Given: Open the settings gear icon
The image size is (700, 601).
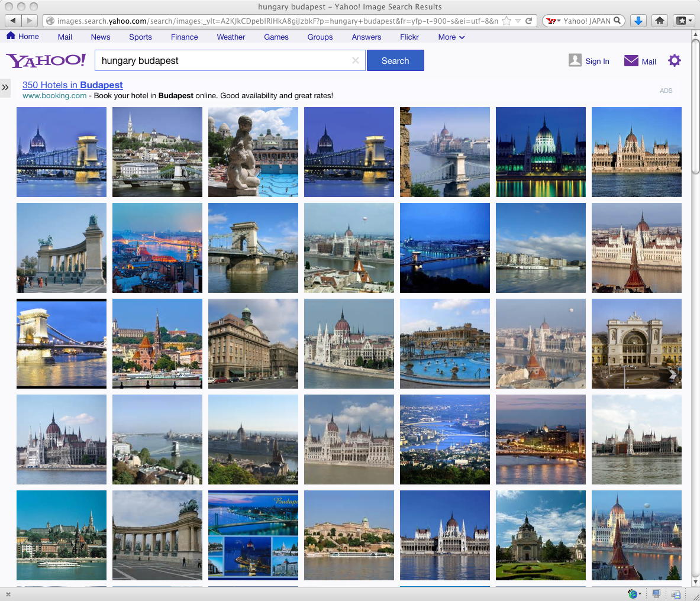Looking at the screenshot, I should (x=674, y=60).
